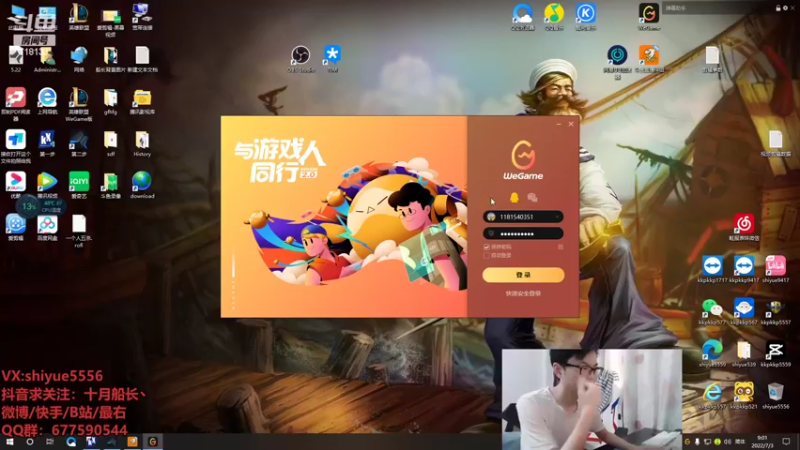
Task: Open the iQIYI desktop shortcut
Action: pos(79,185)
